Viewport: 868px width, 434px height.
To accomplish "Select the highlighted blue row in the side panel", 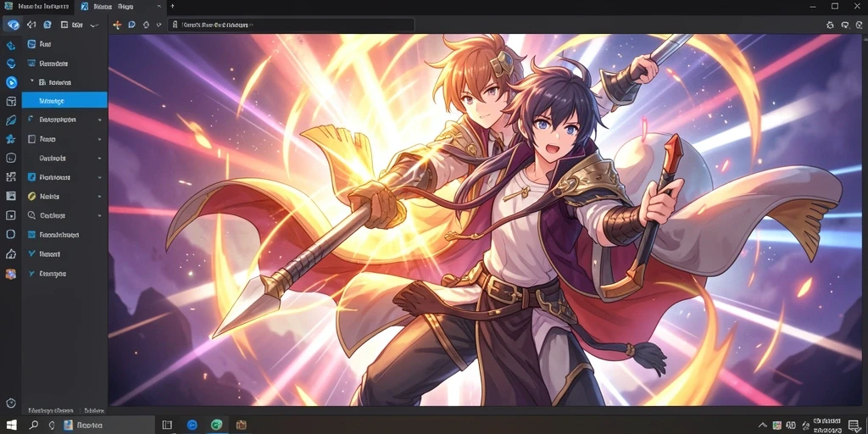I will point(64,100).
